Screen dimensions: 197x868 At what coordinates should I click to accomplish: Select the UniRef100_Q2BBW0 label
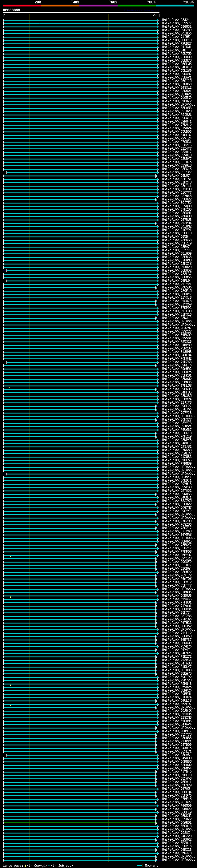(176, 57)
